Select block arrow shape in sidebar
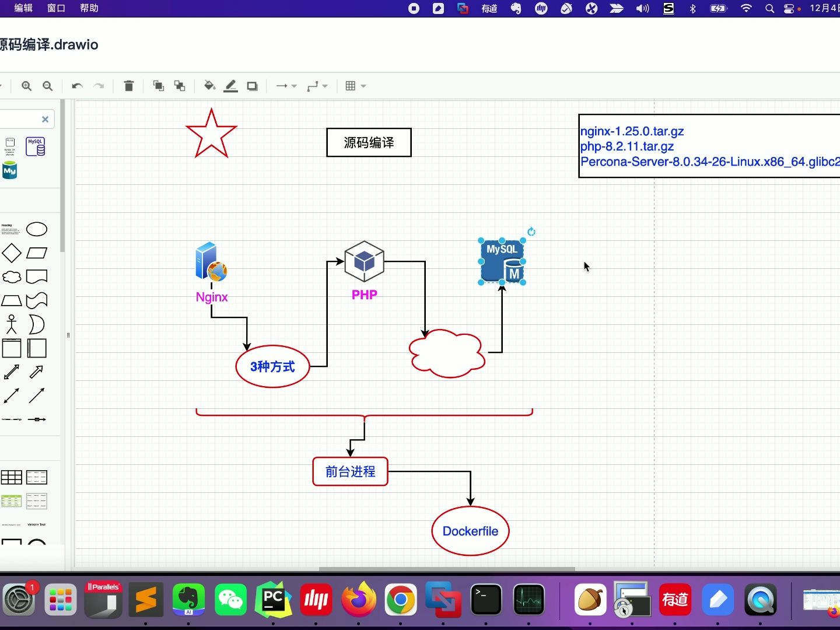The height and width of the screenshot is (630, 840). [36, 372]
